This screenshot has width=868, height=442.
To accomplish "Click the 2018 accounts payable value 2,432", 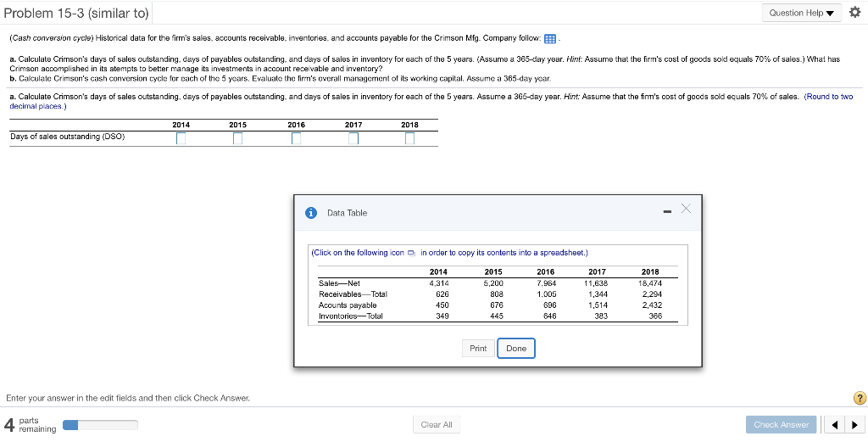I will click(652, 305).
